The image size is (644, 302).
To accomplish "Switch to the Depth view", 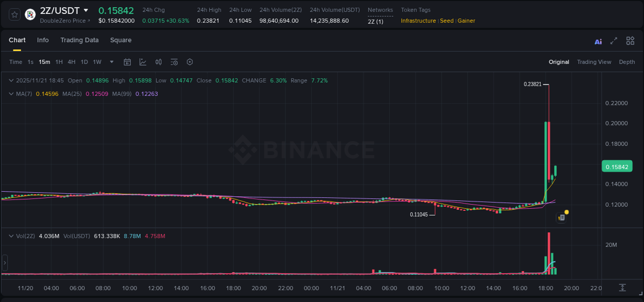I will pyautogui.click(x=627, y=62).
